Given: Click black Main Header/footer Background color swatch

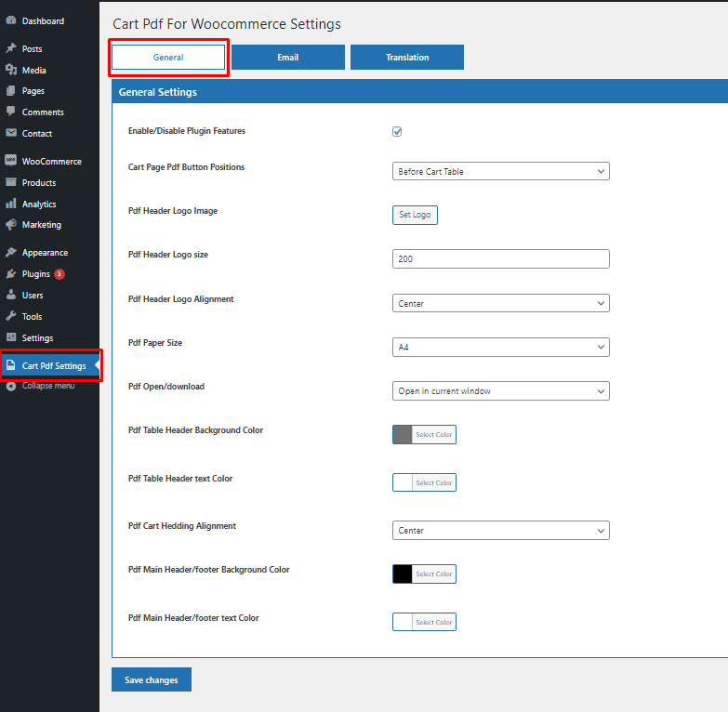Looking at the screenshot, I should click(x=403, y=574).
